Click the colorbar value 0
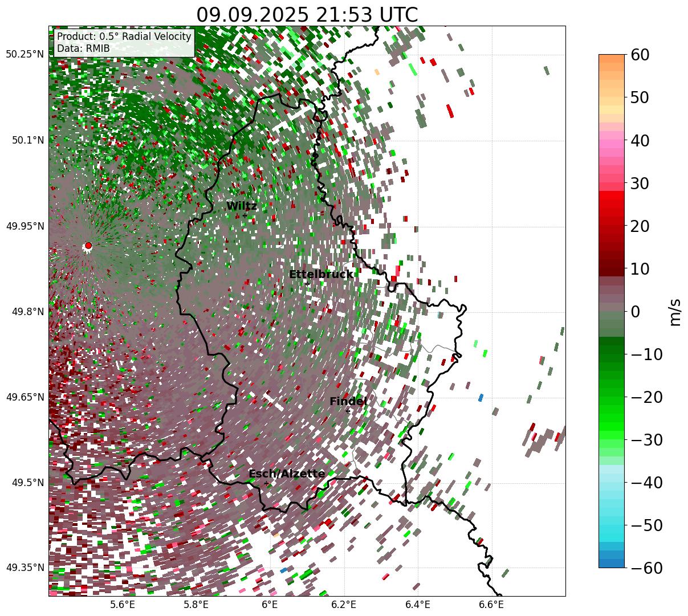The width and height of the screenshot is (688, 616). coord(635,312)
